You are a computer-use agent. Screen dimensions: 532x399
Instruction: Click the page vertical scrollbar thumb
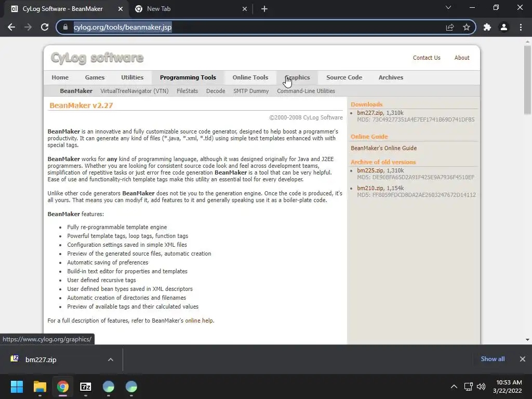coord(527,80)
